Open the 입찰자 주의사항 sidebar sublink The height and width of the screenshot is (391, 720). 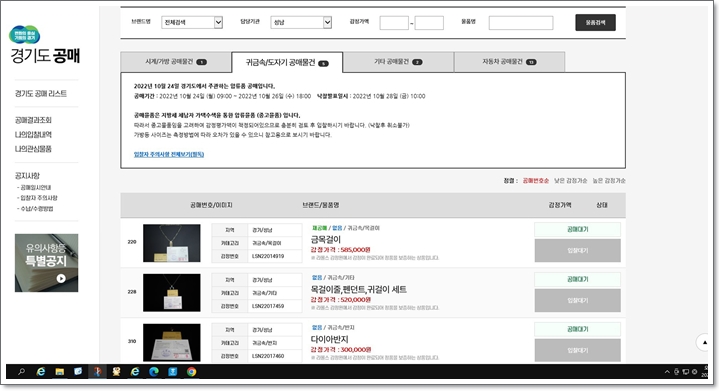38,198
